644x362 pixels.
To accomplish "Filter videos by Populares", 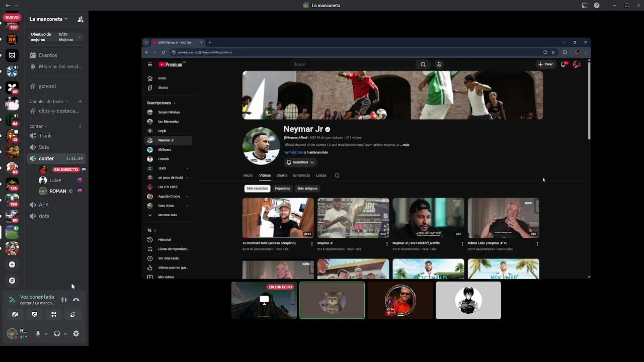I will pos(282,189).
